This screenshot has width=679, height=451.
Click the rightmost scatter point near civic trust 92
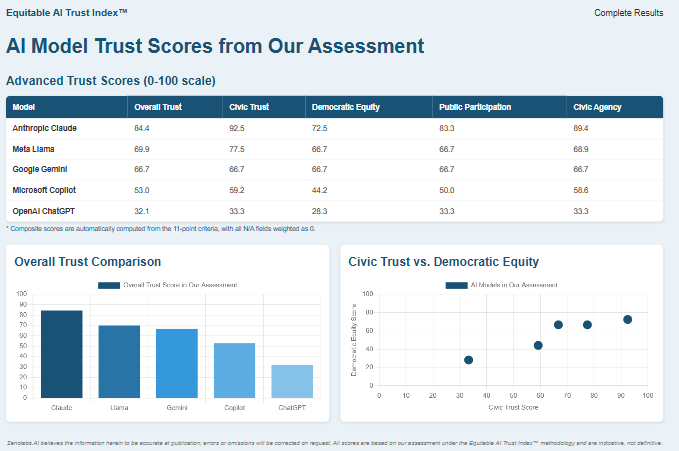(x=627, y=320)
